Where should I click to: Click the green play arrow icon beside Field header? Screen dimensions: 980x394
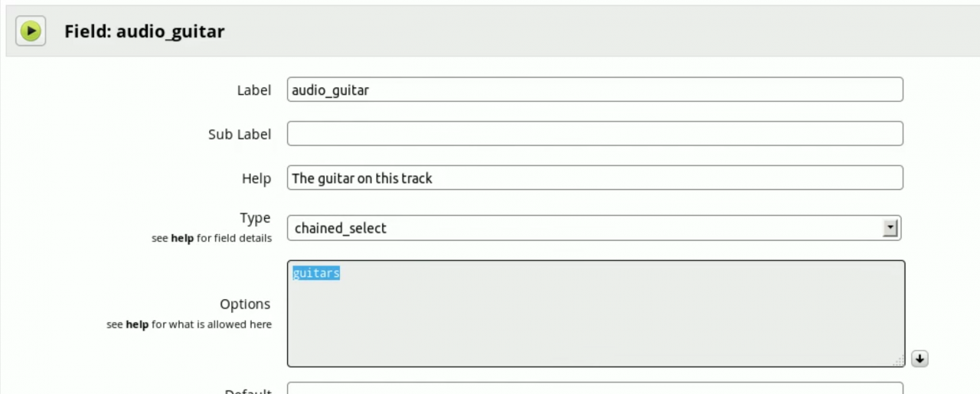(x=31, y=31)
